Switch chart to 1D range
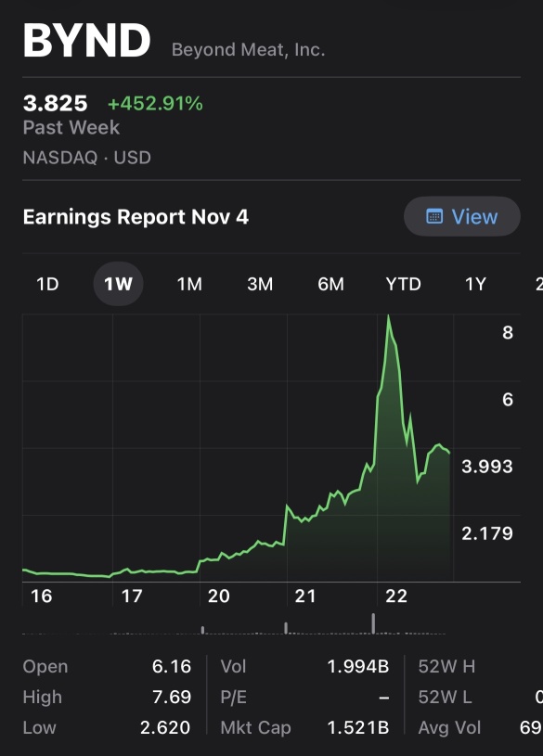The width and height of the screenshot is (543, 756). coord(46,285)
